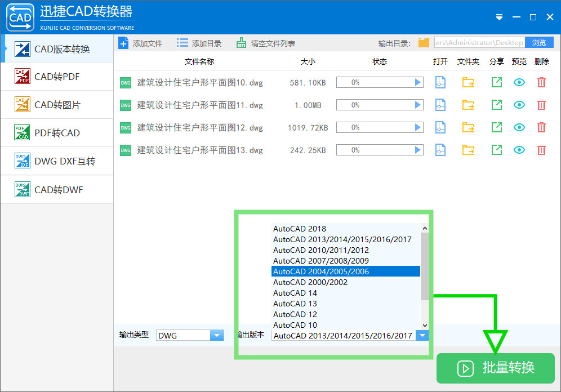The height and width of the screenshot is (392, 561).
Task: Click the 添加目录 list icon
Action: 182,43
